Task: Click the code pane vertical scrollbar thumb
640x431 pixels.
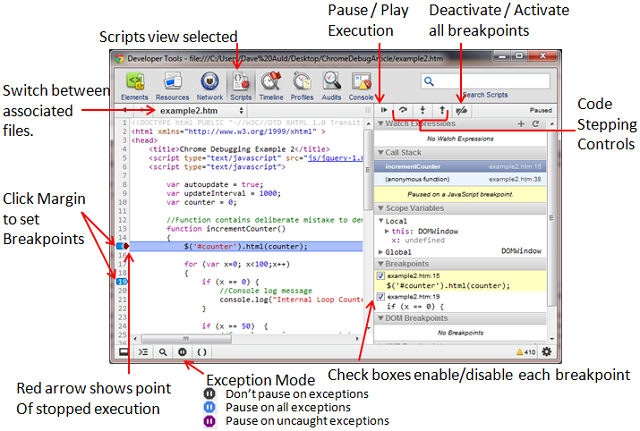Action: pyautogui.click(x=368, y=169)
